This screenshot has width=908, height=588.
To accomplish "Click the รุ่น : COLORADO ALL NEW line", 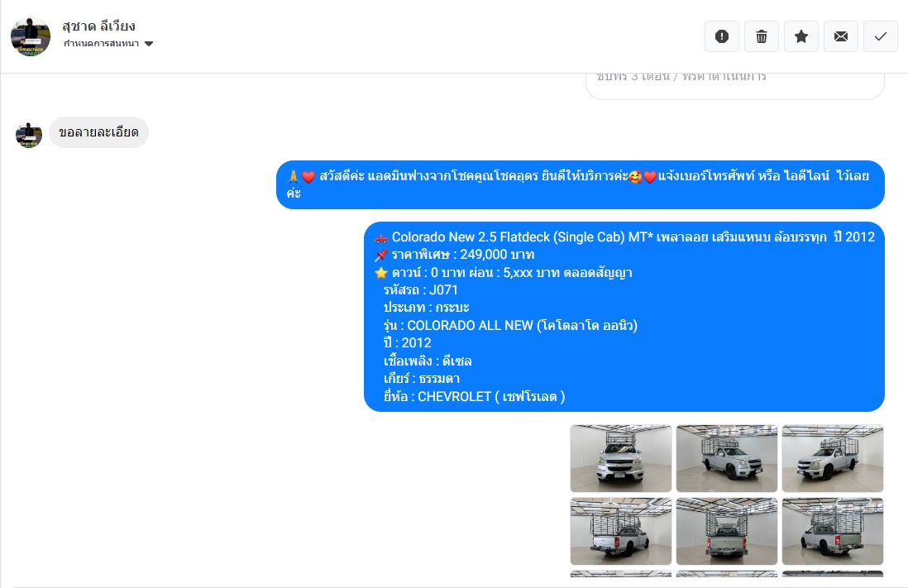I will point(510,325).
